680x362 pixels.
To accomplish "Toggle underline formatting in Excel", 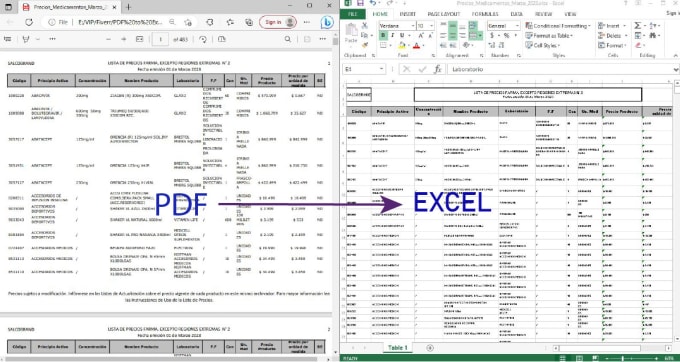I will 402,36.
